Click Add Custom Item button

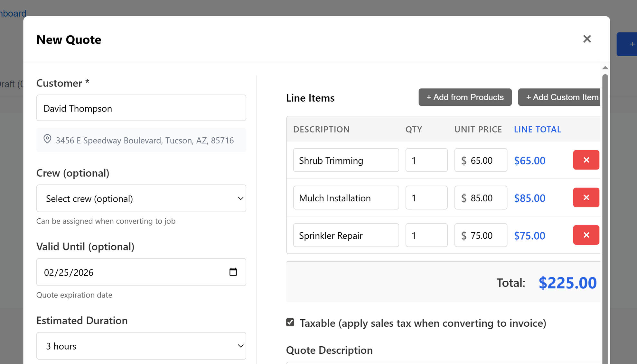pos(560,97)
